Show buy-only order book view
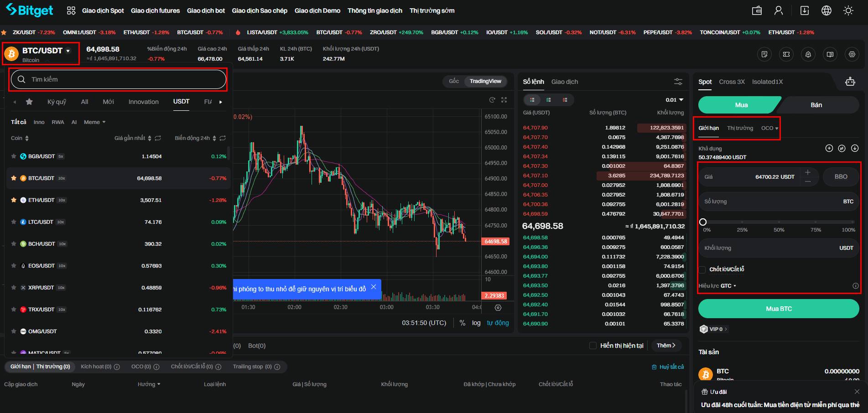The height and width of the screenshot is (413, 868). tap(549, 100)
